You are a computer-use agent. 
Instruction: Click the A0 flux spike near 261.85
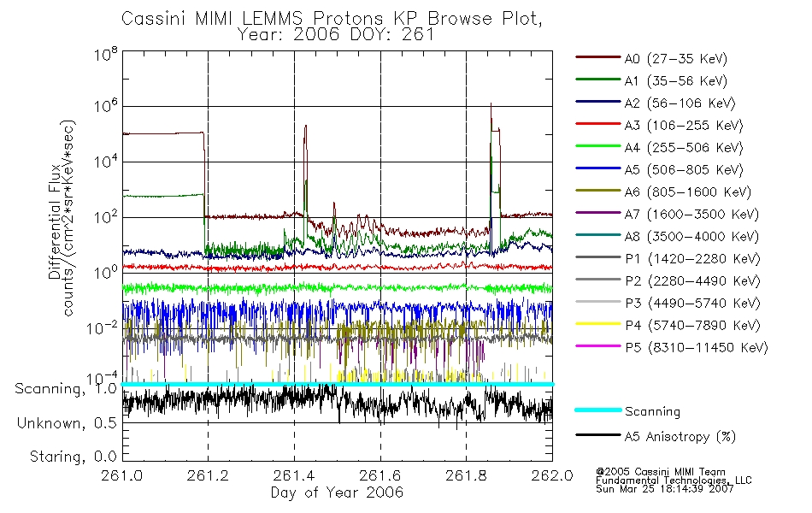click(x=491, y=119)
